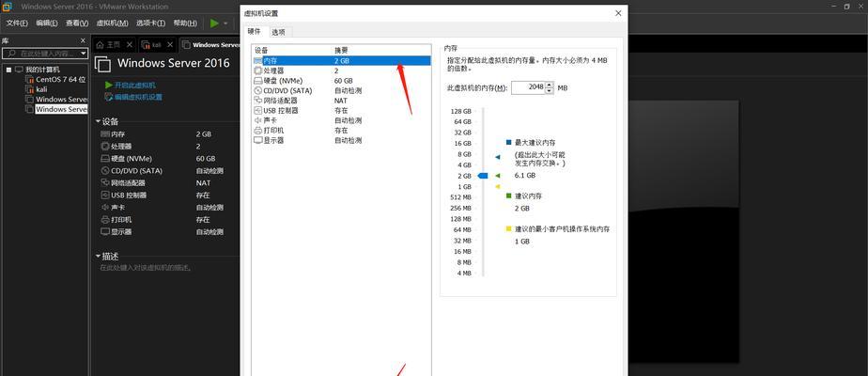868x376 pixels.
Task: Click 内存 memory icon in VM summary device list
Action: coord(105,134)
